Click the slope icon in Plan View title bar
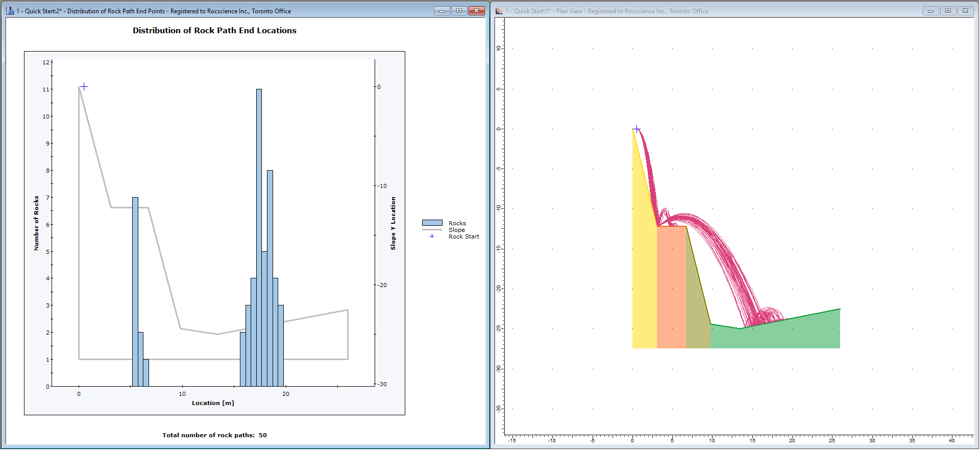980x450 pixels. 499,11
